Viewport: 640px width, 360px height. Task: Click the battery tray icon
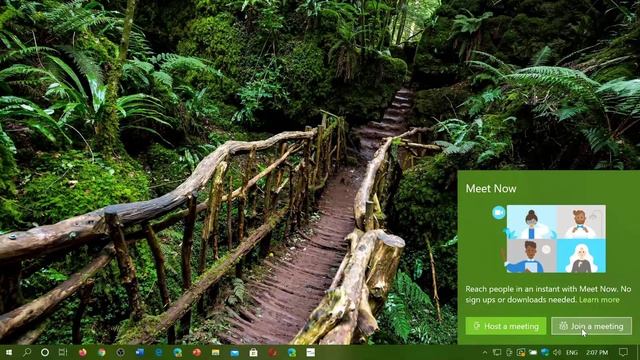pos(533,352)
